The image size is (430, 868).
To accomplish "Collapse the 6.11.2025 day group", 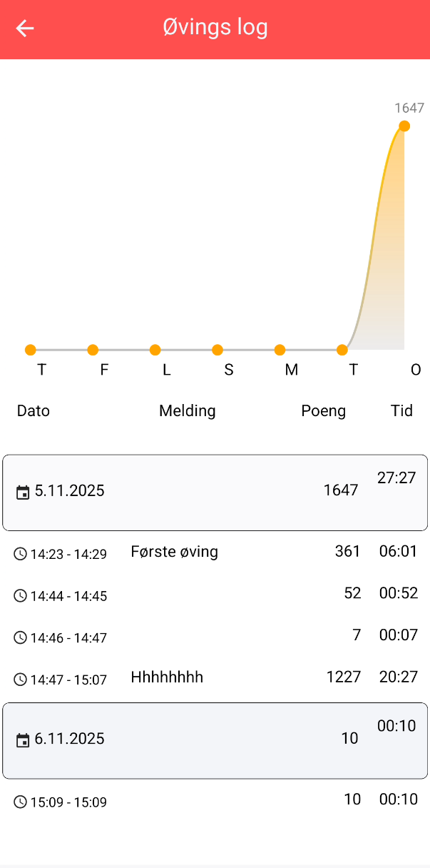I will pyautogui.click(x=215, y=740).
